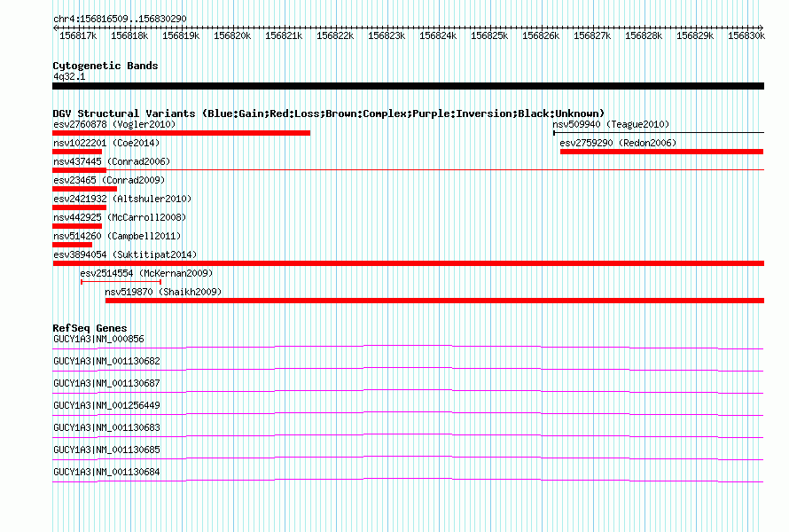Click the DGV Structural Variants track title
The image size is (789, 532).
coord(329,113)
